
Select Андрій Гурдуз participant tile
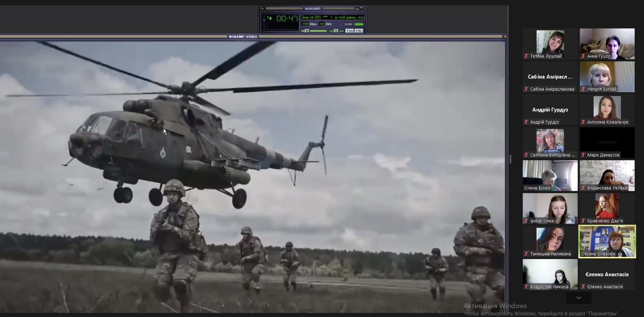pyautogui.click(x=550, y=110)
